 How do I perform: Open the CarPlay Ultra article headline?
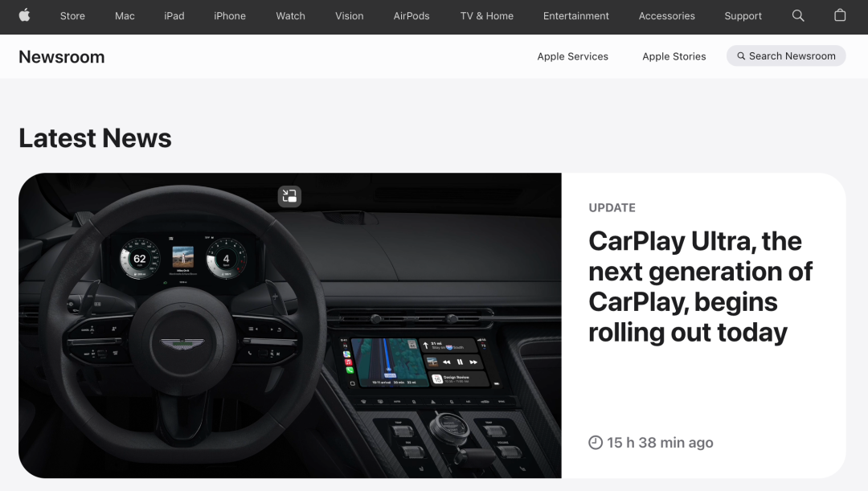[x=700, y=286]
